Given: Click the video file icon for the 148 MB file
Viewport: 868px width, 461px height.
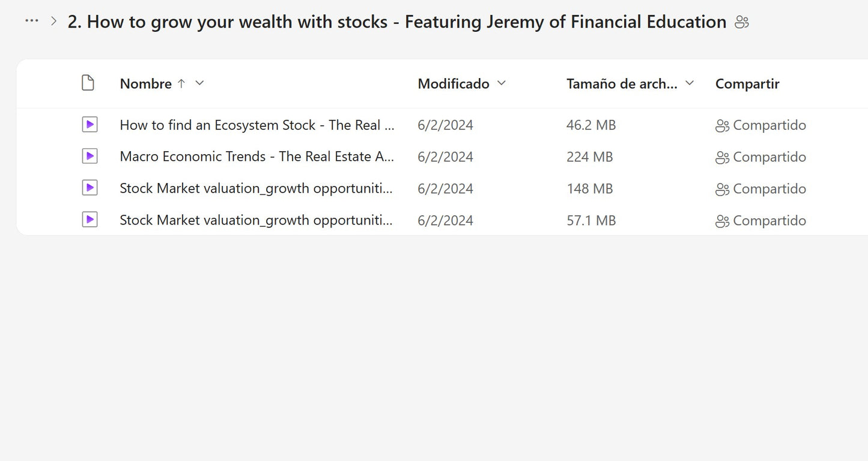Looking at the screenshot, I should 90,188.
